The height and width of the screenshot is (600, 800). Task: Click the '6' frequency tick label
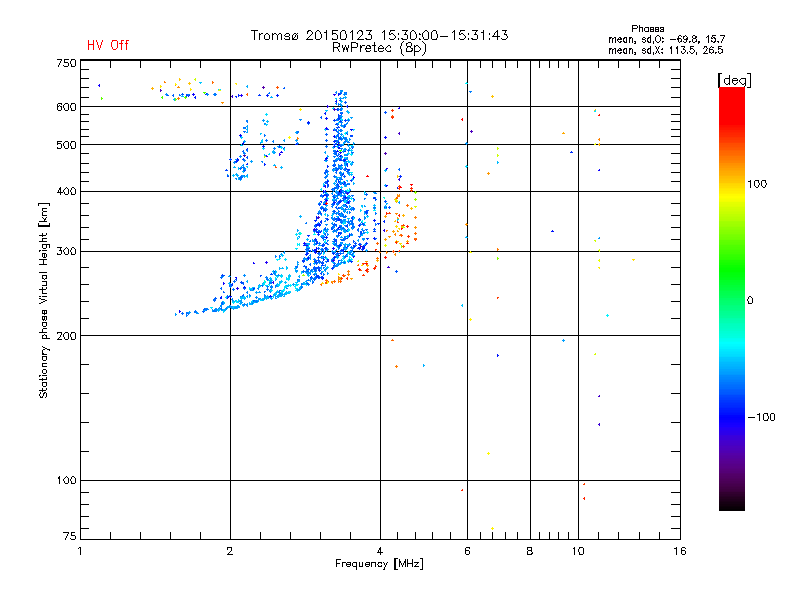tap(467, 551)
